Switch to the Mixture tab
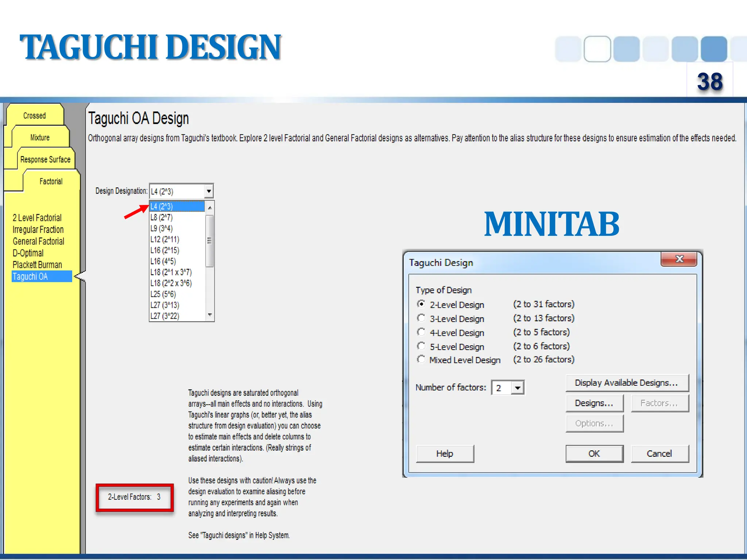Image resolution: width=747 pixels, height=560 pixels. tap(40, 137)
